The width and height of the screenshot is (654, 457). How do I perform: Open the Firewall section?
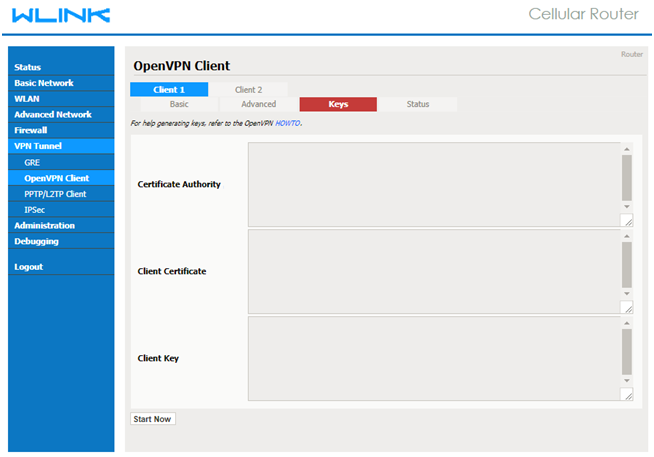tap(61, 130)
